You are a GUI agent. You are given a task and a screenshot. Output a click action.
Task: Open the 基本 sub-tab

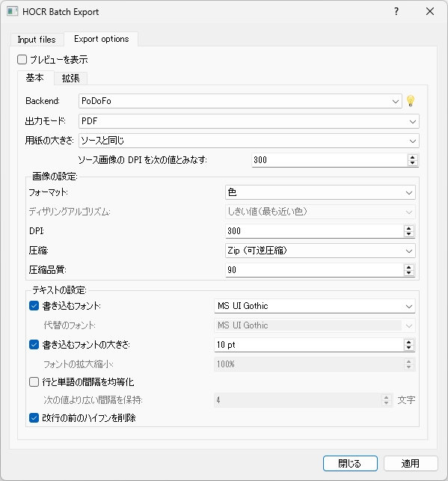click(34, 78)
